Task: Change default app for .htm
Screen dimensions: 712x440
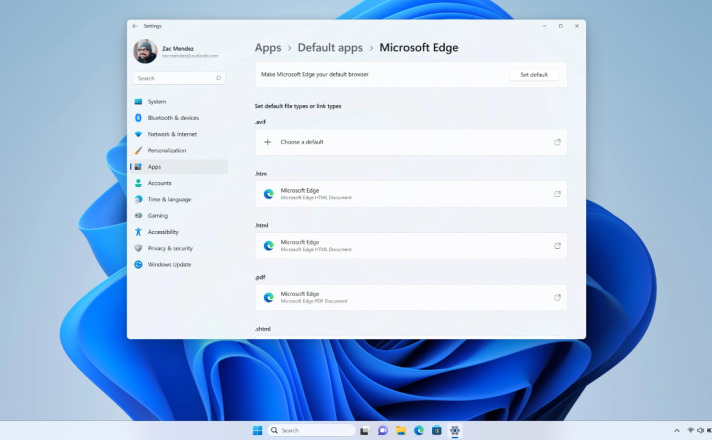Action: point(411,194)
